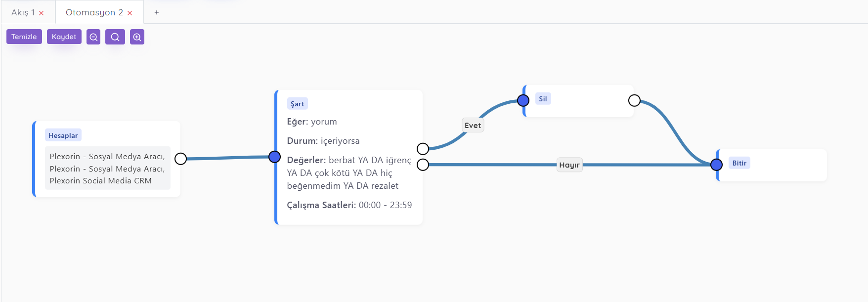Viewport: 868px width, 302px height.
Task: Click the Şart node Hayır output connector
Action: 423,165
